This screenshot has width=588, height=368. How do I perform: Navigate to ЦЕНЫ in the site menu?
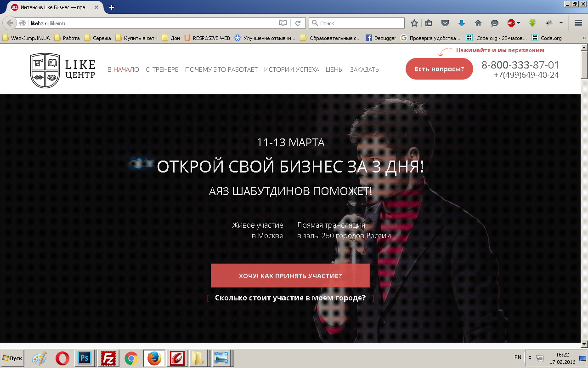tap(334, 69)
